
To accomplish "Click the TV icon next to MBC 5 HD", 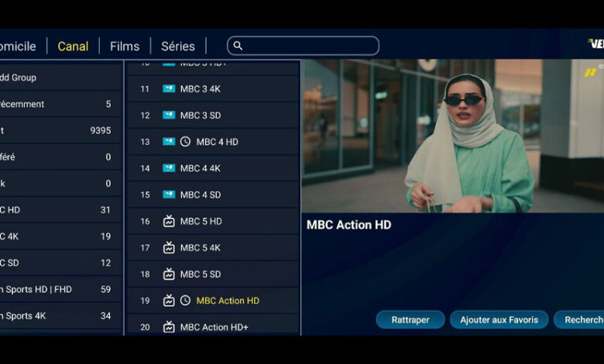I will tap(169, 221).
